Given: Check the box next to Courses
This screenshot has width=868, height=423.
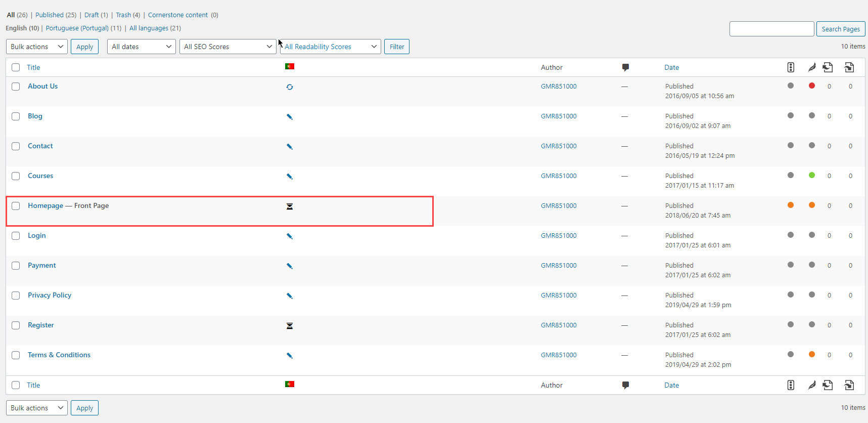Looking at the screenshot, I should tap(16, 176).
